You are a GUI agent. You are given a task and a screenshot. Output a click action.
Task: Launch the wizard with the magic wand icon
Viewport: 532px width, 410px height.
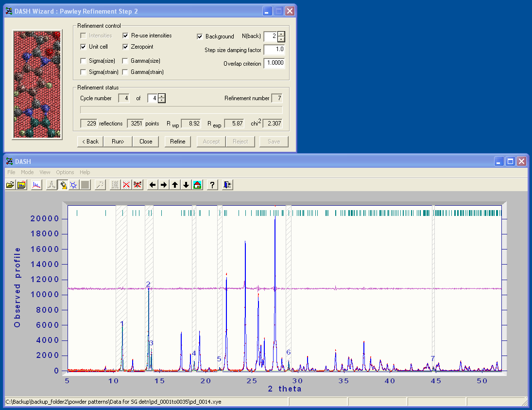100,185
